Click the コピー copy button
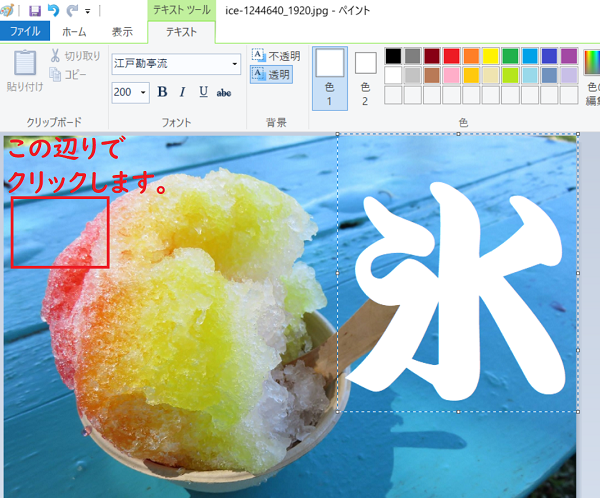This screenshot has width=600, height=498. (68, 74)
